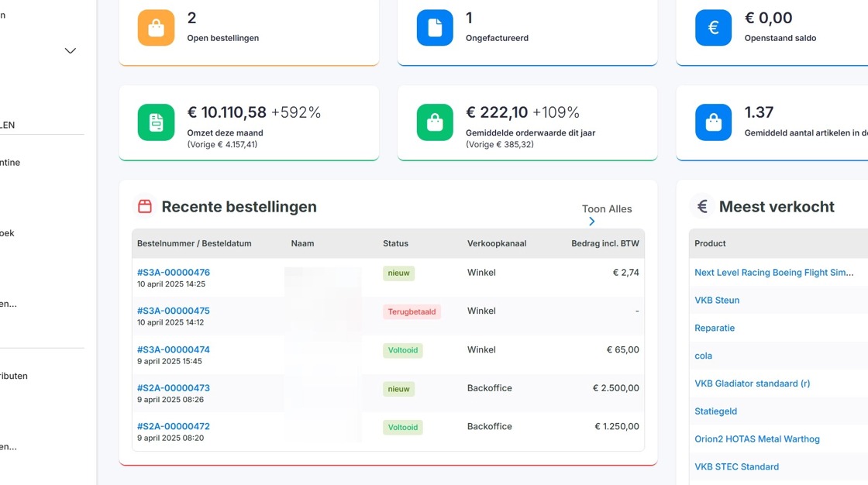Open order #S3A-00000474

pyautogui.click(x=174, y=349)
